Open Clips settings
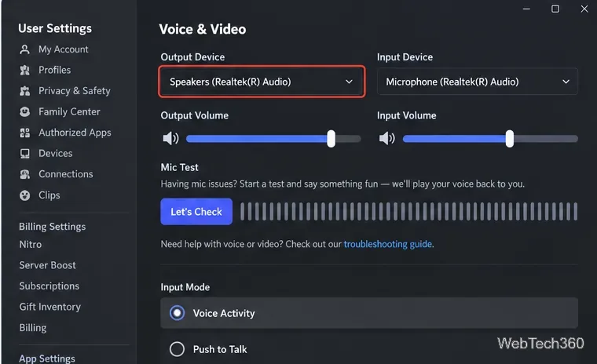 click(x=49, y=195)
